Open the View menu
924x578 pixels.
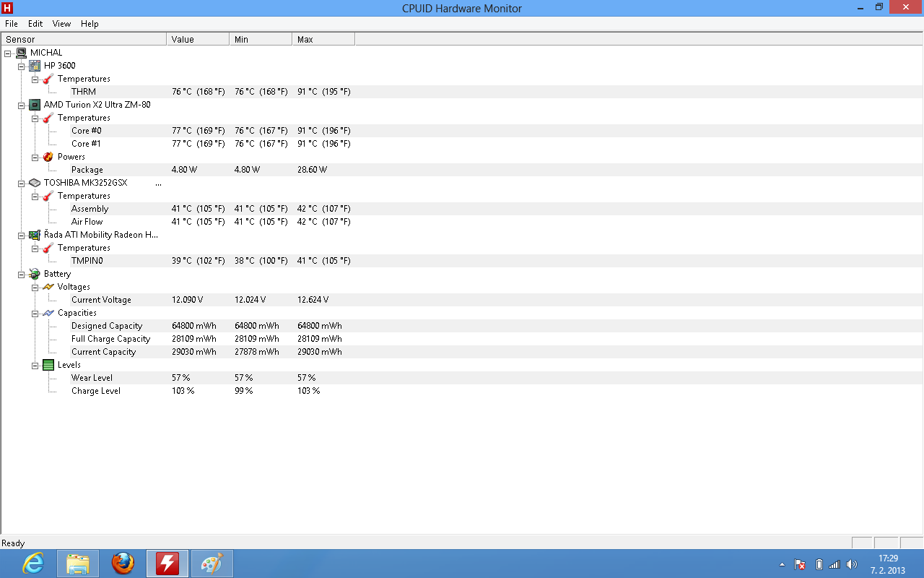[62, 24]
